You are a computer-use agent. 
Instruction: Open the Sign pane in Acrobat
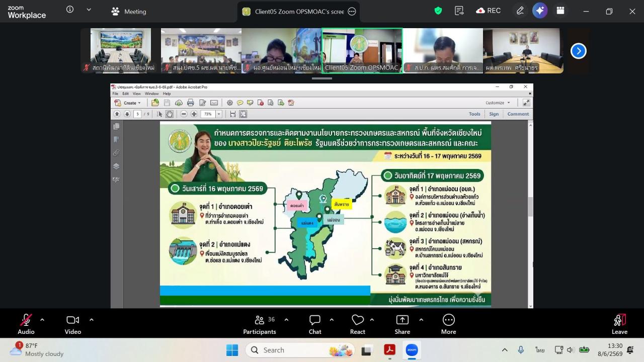[494, 114]
